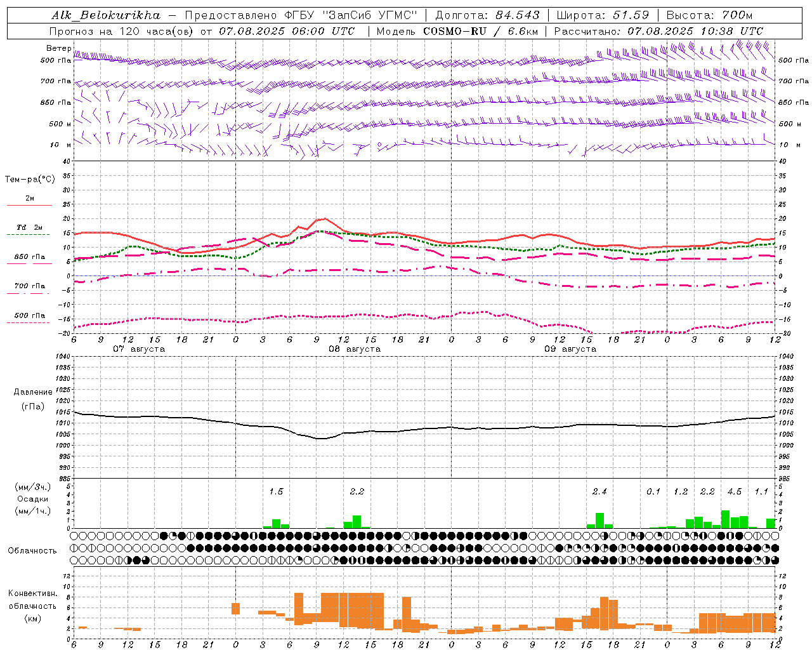This screenshot has height=650, width=812.
Task: Select the Высота: 700м header field
Action: (709, 15)
